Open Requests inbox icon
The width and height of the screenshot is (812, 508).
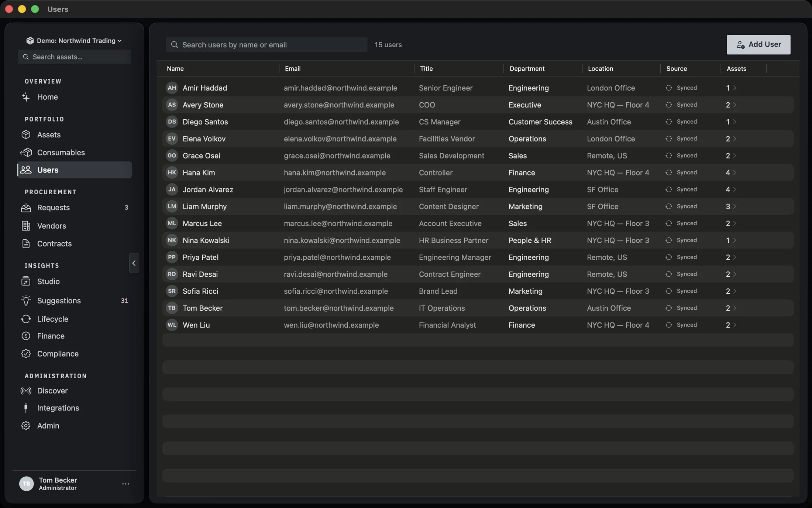coord(26,208)
